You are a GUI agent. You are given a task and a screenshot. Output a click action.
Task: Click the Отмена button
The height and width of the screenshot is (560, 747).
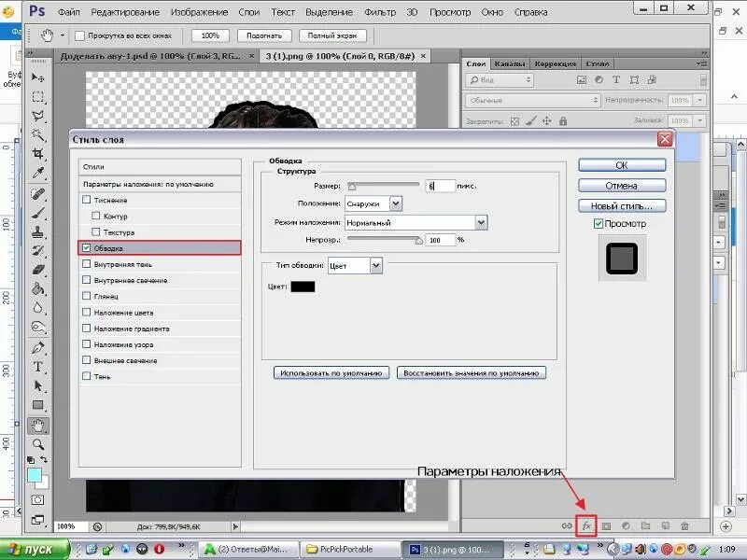point(622,186)
